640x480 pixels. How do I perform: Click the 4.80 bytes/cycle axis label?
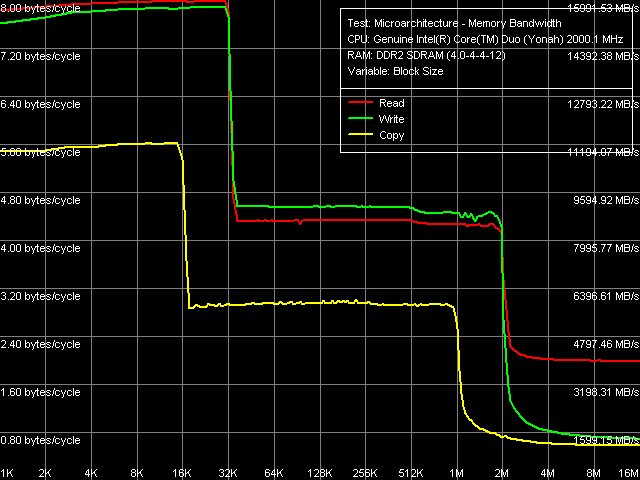click(x=40, y=200)
